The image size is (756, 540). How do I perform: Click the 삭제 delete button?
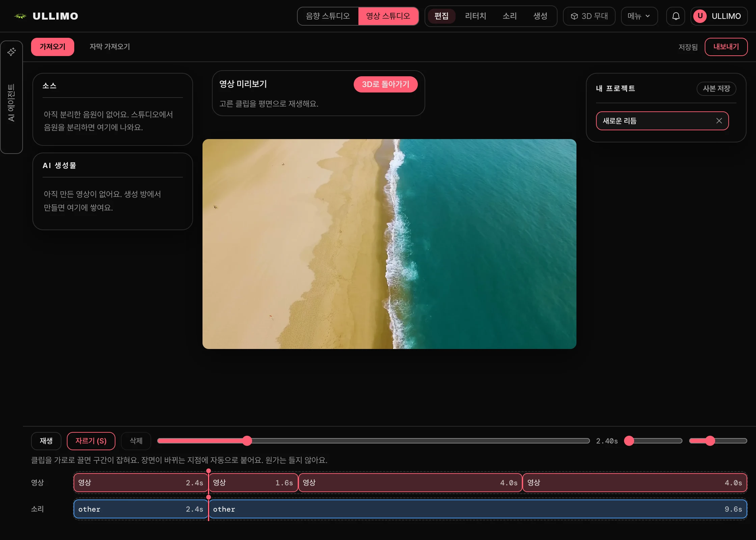pos(136,441)
